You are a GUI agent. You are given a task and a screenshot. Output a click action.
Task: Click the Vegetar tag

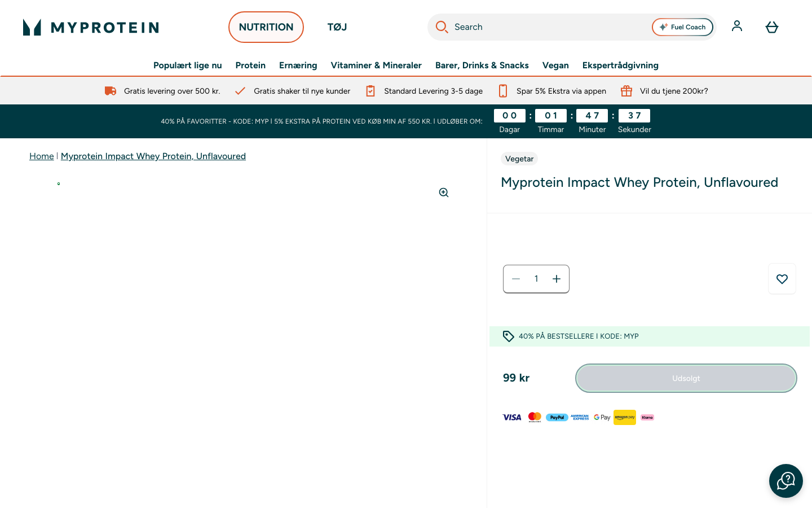(519, 159)
